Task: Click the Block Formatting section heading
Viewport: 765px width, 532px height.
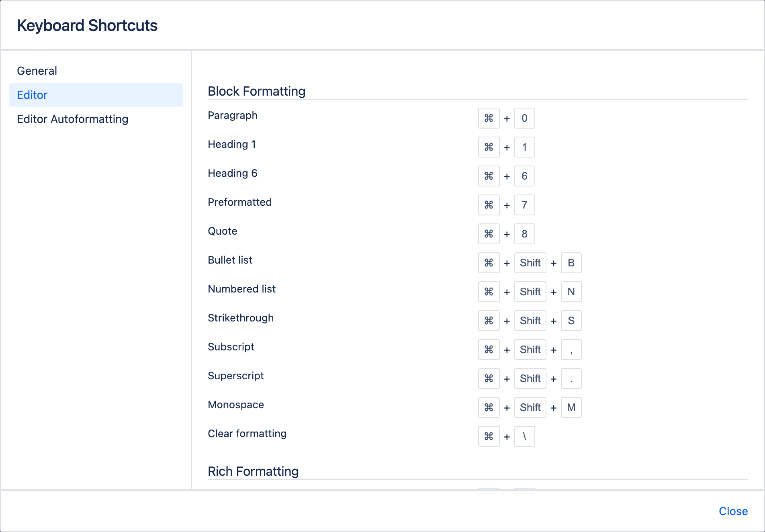Action: click(x=257, y=91)
